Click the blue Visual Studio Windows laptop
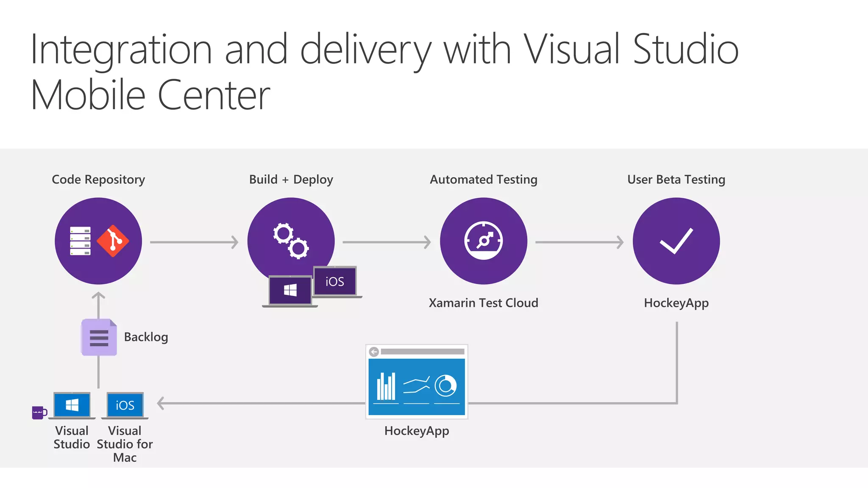The width and height of the screenshot is (868, 488). 72,405
